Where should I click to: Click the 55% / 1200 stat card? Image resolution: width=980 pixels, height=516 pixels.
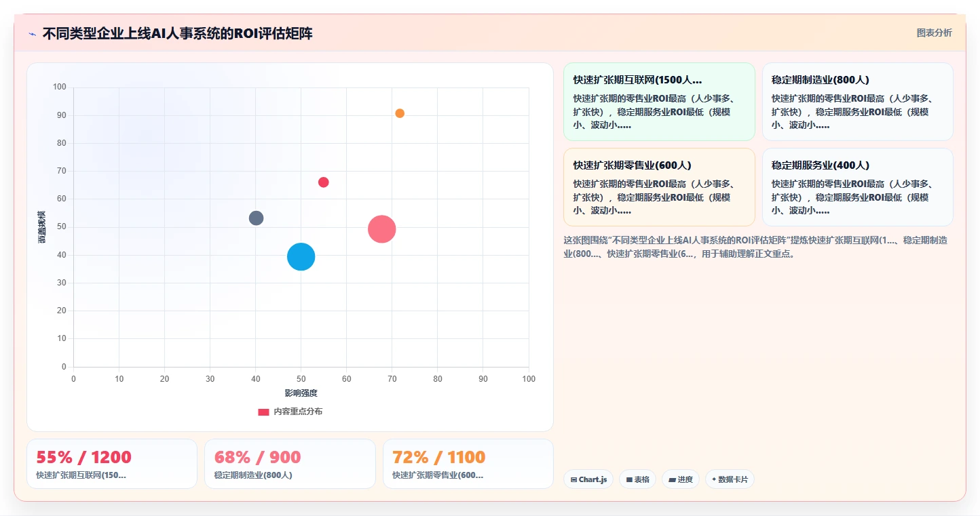pyautogui.click(x=112, y=464)
